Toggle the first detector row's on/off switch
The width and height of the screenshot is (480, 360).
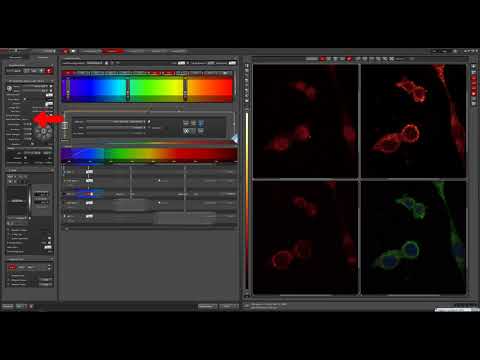tap(89, 172)
